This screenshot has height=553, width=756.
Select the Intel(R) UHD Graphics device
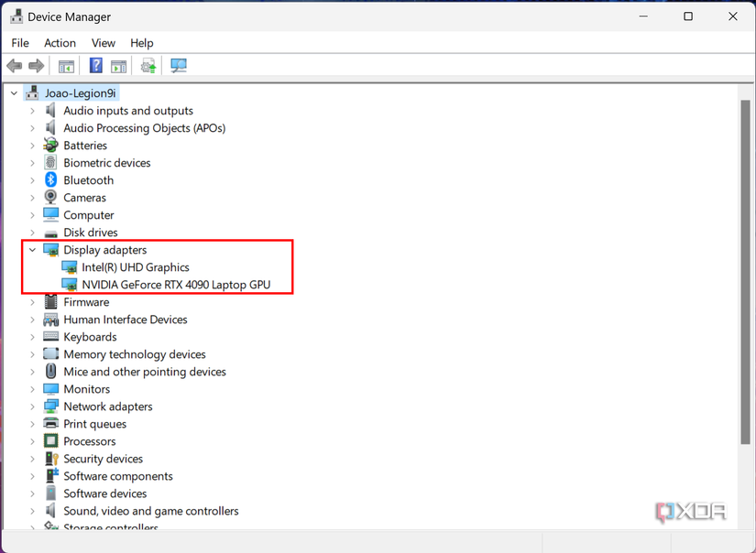tap(136, 266)
